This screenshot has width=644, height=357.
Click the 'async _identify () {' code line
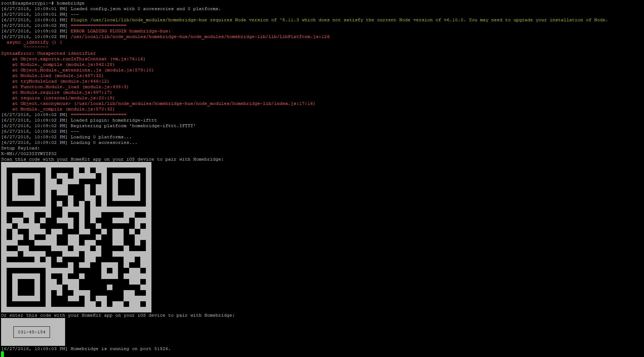34,42
